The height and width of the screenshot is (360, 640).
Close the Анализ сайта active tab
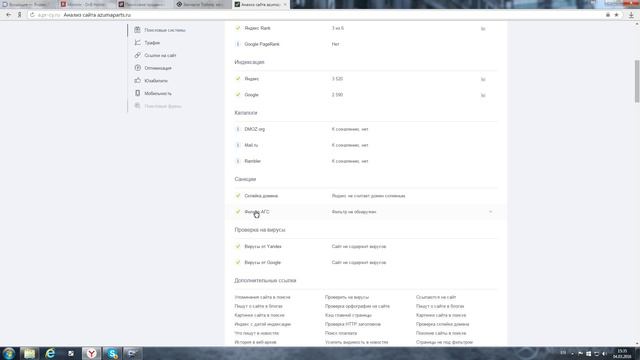[x=285, y=4]
